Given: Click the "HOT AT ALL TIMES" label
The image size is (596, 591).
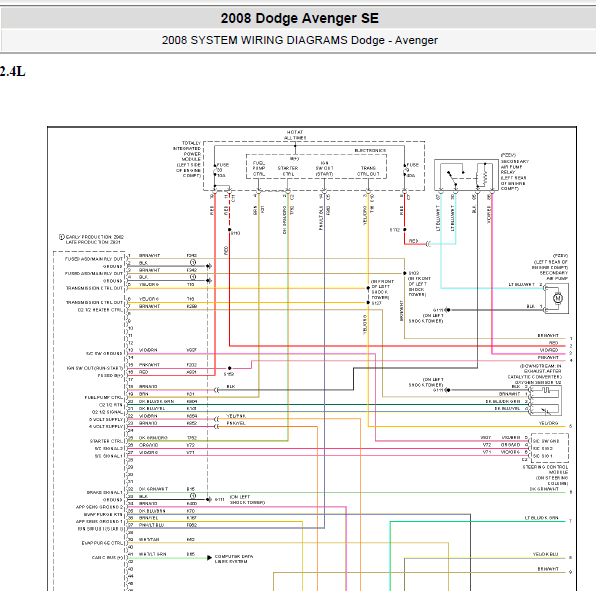Looking at the screenshot, I should click(295, 135).
